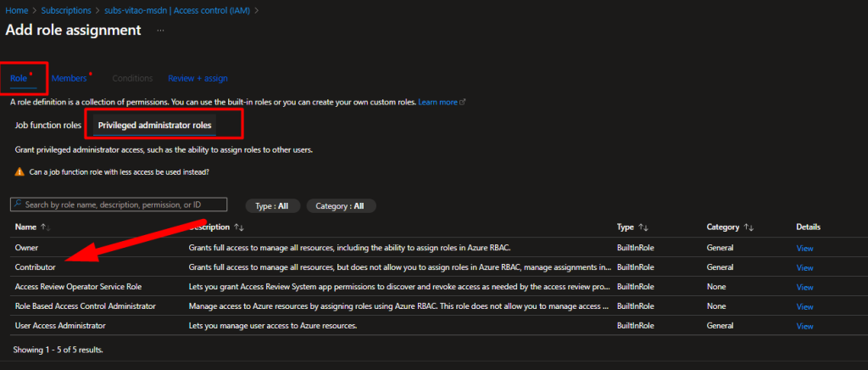Click the orange warning icon

click(x=19, y=171)
